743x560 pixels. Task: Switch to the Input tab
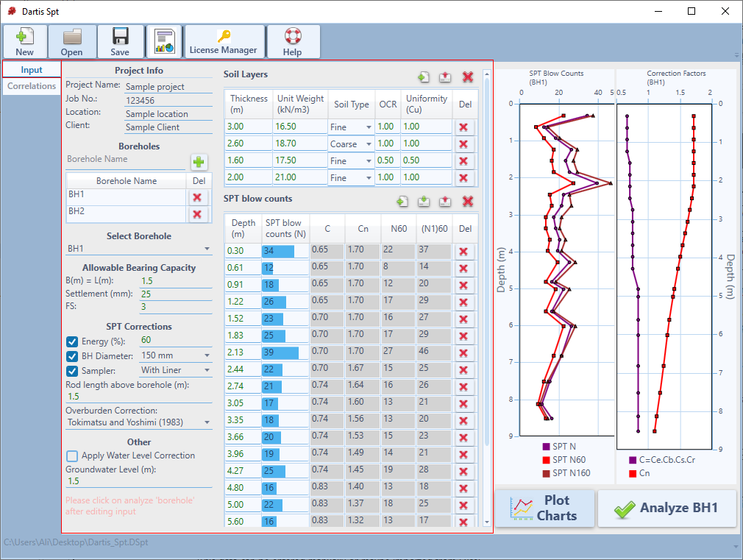(32, 70)
